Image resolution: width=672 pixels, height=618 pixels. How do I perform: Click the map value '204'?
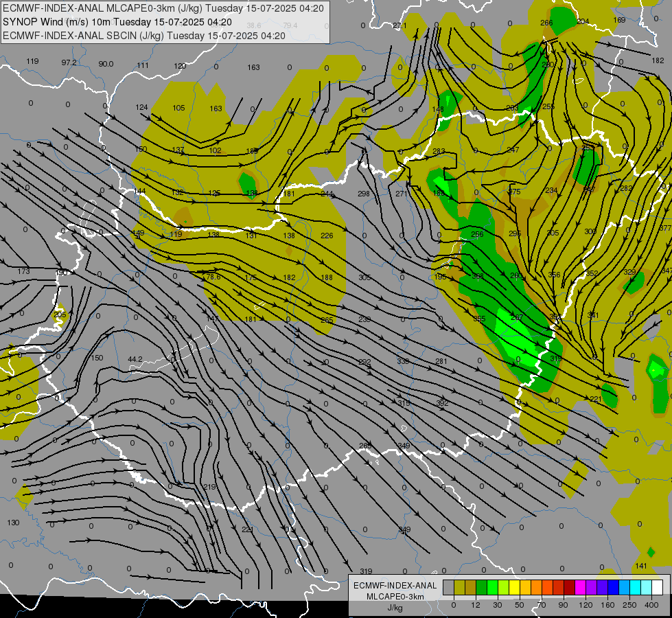click(583, 21)
